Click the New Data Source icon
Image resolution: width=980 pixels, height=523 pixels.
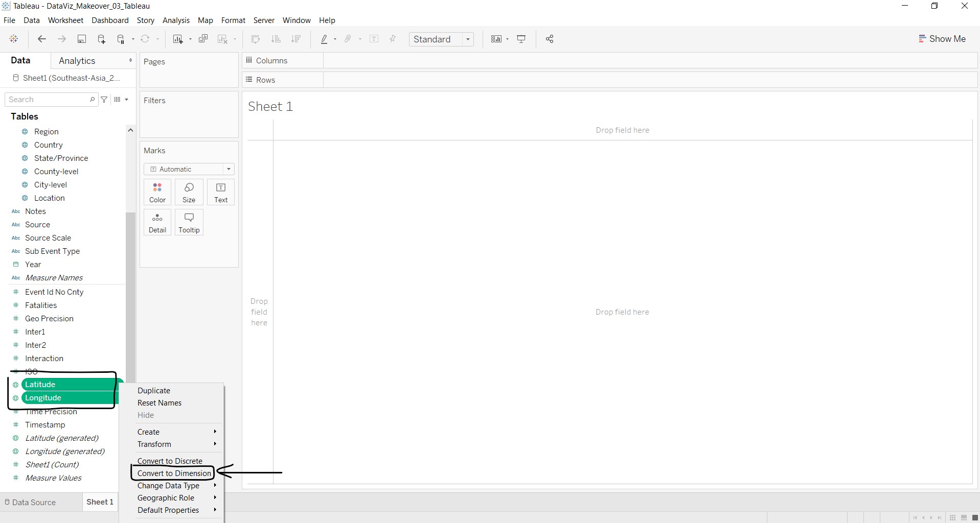click(101, 39)
